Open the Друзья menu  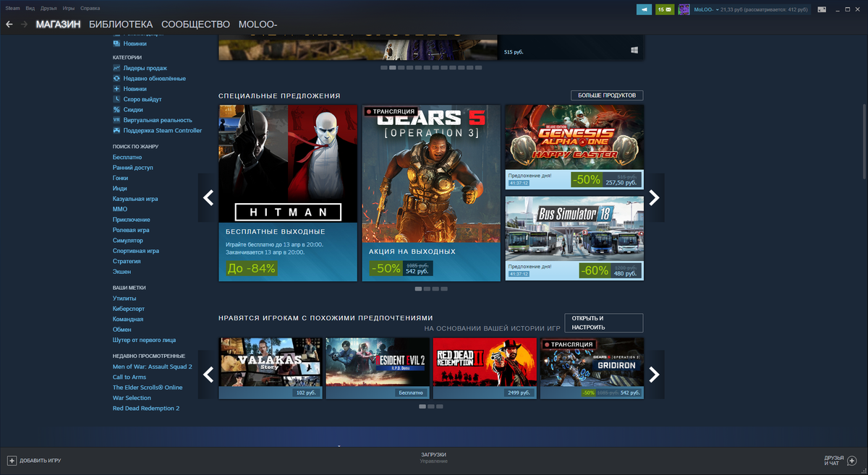pyautogui.click(x=49, y=8)
